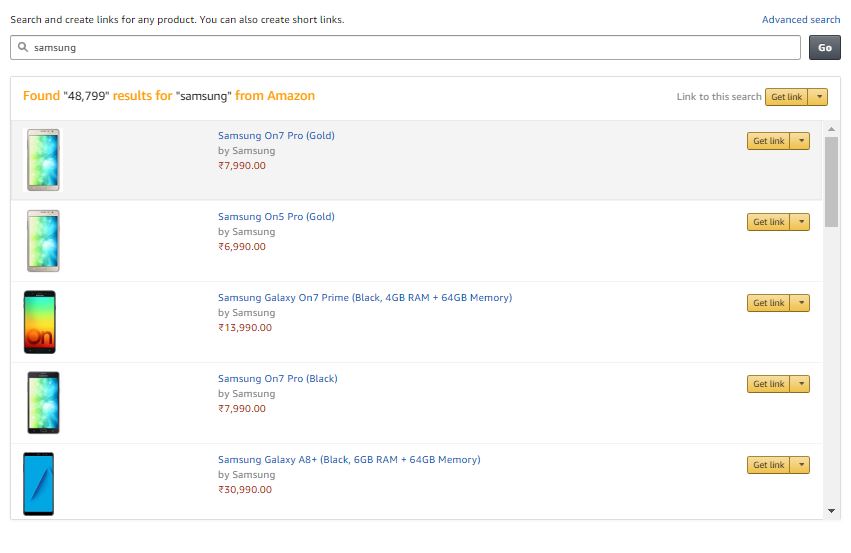
Task: Click Get link for this search
Action: pyautogui.click(x=786, y=97)
